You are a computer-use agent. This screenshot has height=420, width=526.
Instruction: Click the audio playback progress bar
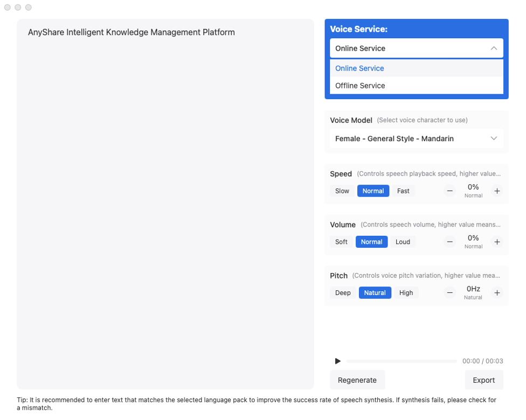[x=402, y=361]
